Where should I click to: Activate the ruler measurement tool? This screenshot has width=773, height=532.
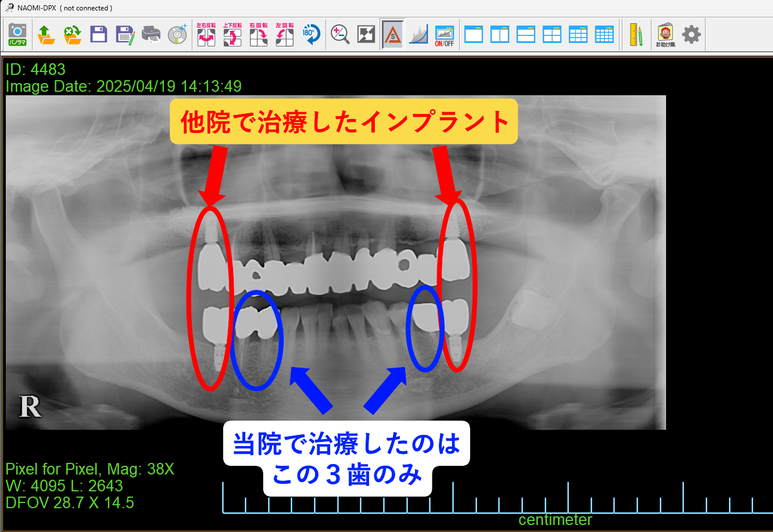636,34
